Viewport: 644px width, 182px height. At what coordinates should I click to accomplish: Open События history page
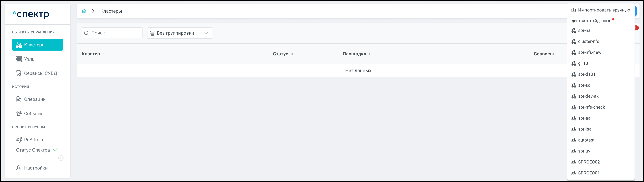pyautogui.click(x=34, y=114)
